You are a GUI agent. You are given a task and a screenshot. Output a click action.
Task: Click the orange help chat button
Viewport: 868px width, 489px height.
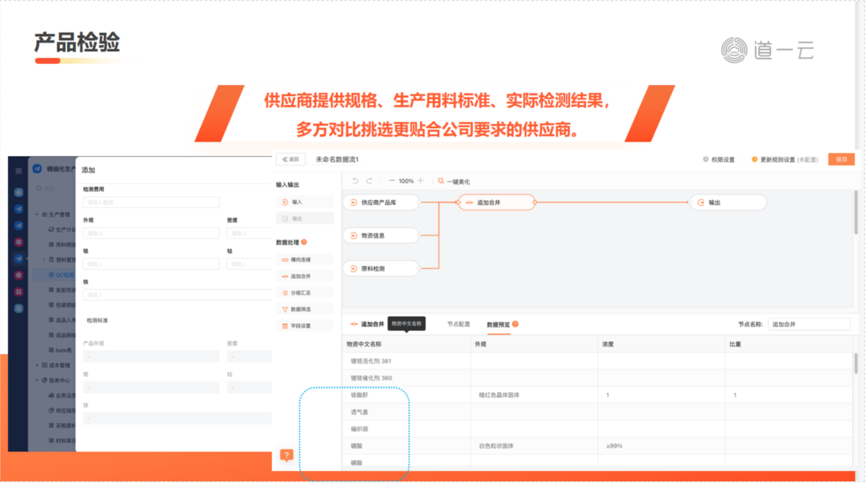coord(286,455)
